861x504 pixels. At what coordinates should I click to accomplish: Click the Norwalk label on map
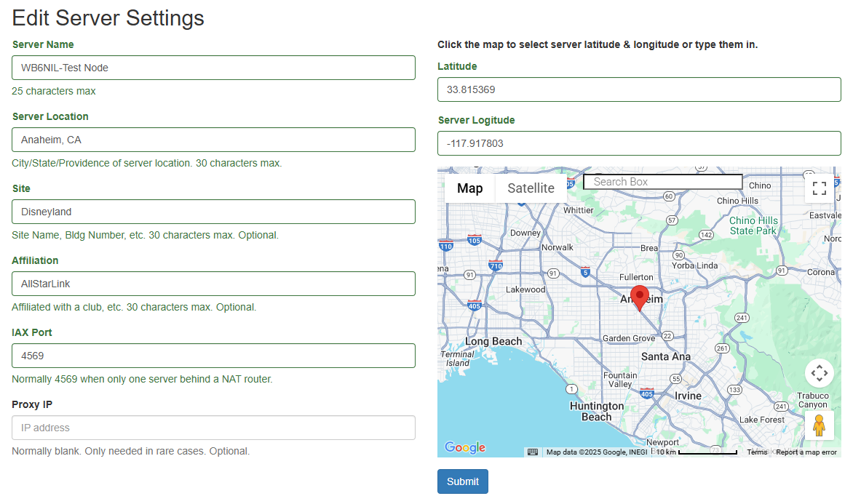click(558, 247)
